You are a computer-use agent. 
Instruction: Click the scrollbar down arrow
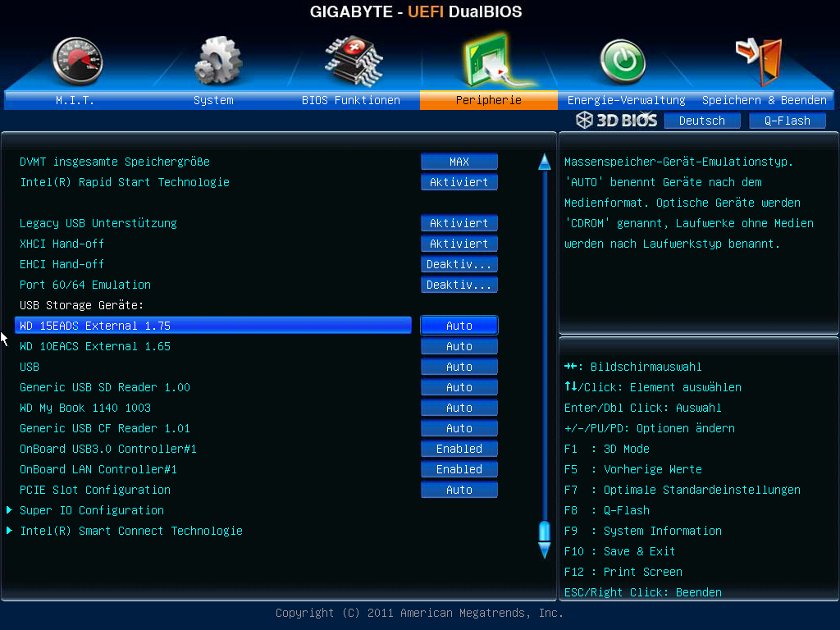(x=545, y=550)
